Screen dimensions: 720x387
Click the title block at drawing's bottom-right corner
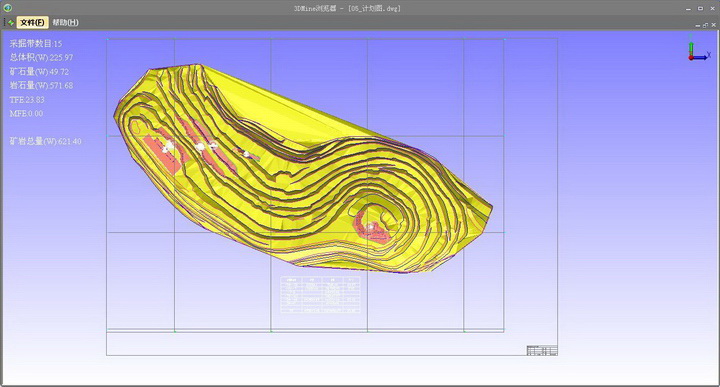point(542,350)
